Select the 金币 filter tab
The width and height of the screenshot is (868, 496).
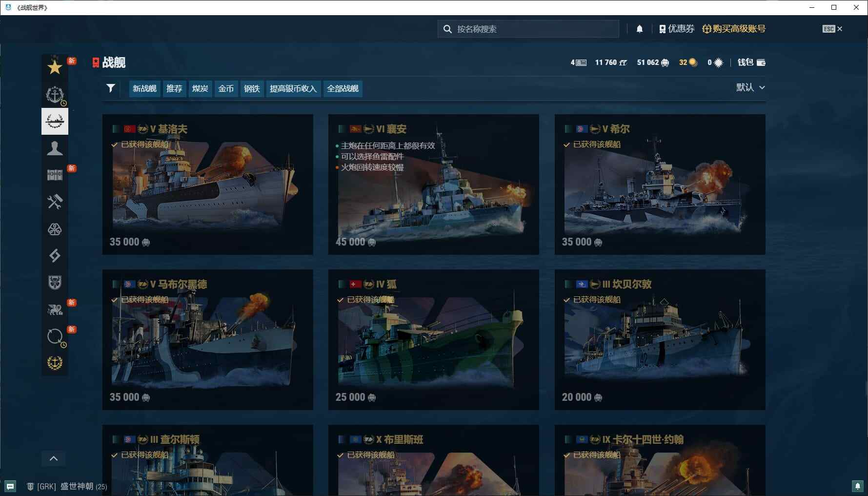(226, 88)
